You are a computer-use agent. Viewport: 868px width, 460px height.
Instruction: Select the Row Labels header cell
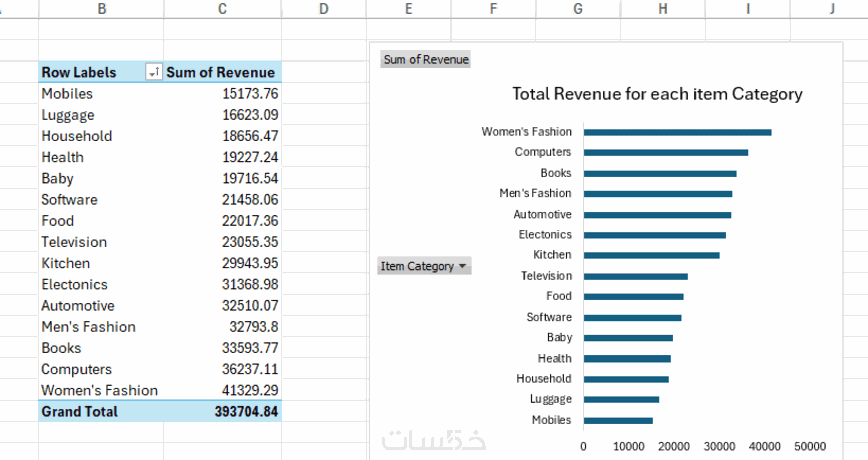[x=101, y=72]
